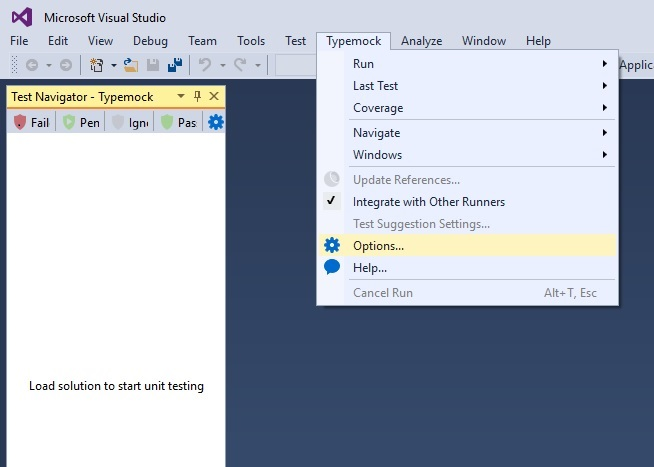Click the Save All toolbar icon
This screenshot has width=654, height=467.
tap(174, 65)
